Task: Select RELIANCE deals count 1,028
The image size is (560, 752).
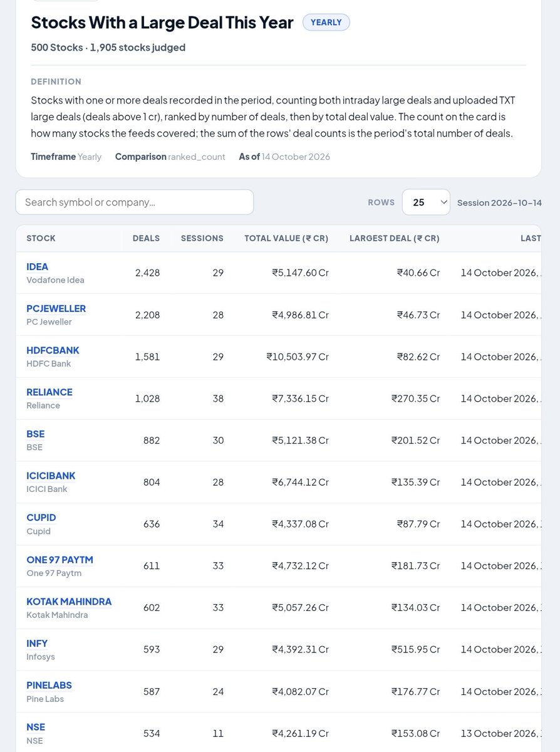Action: coord(148,399)
